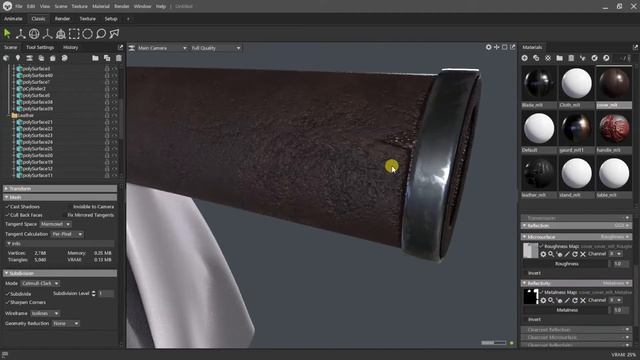Open Roughness Map magnifier search
This screenshot has height=360, width=640.
[551, 254]
